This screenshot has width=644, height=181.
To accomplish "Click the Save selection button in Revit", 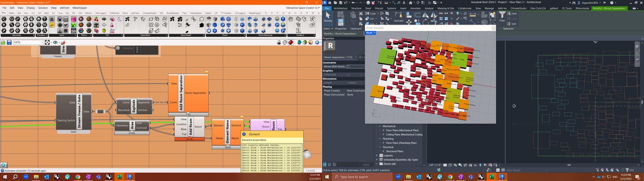I will 512,13.
